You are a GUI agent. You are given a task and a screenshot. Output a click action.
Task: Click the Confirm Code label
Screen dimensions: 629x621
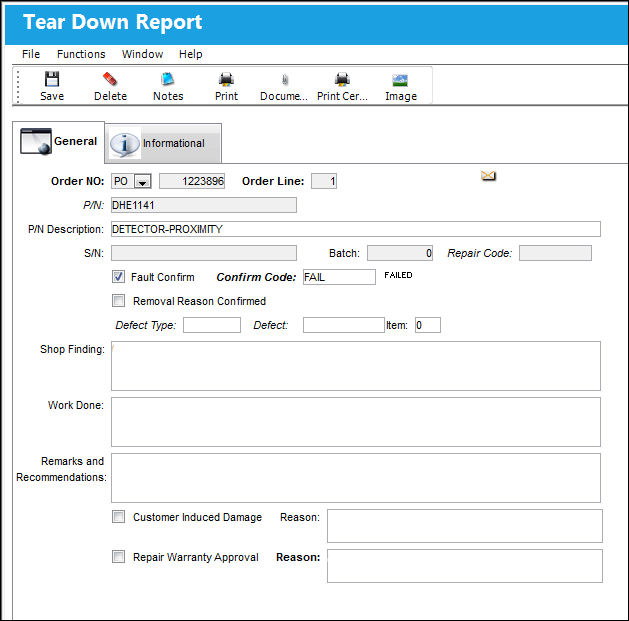(x=256, y=277)
